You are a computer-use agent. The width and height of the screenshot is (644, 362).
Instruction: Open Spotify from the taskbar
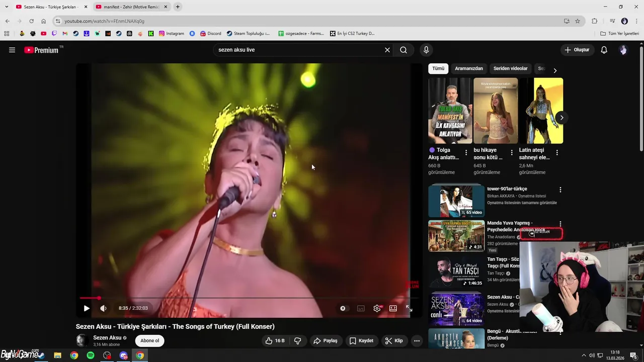click(91, 355)
